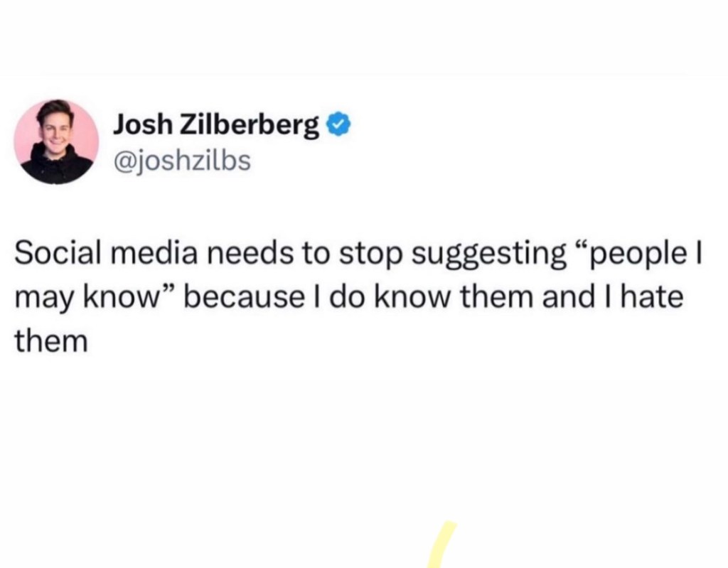Image resolution: width=728 pixels, height=568 pixels.
Task: Open the Josh Zilberberg display name
Action: [217, 127]
